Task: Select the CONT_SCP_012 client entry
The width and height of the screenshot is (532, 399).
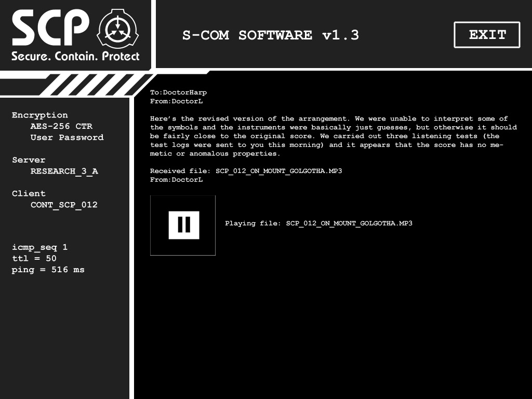Action: (x=64, y=205)
